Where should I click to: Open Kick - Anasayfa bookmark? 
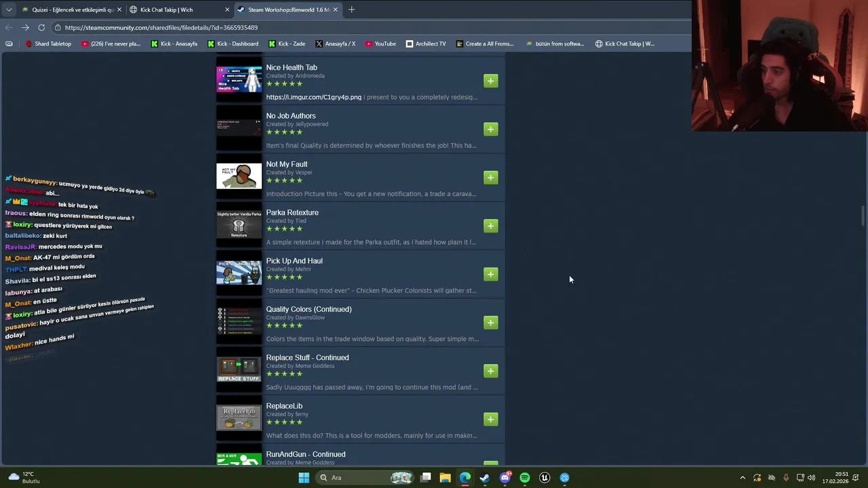(174, 43)
